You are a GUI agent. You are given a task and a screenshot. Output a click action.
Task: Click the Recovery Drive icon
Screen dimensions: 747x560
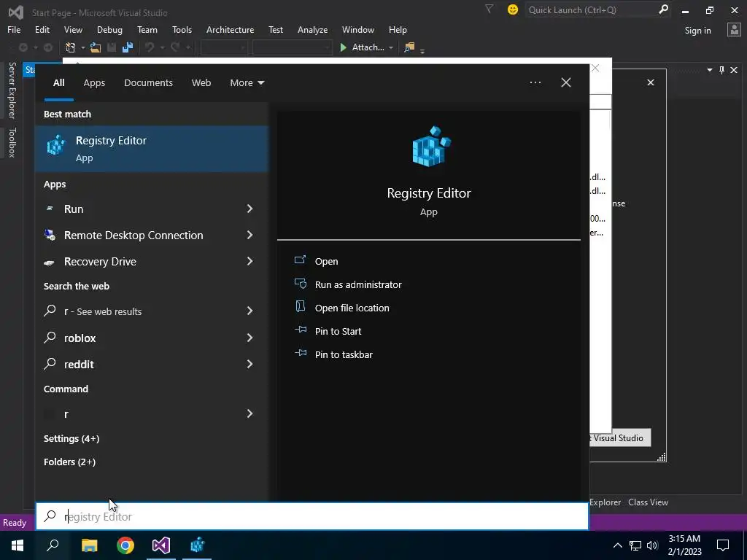(x=49, y=262)
